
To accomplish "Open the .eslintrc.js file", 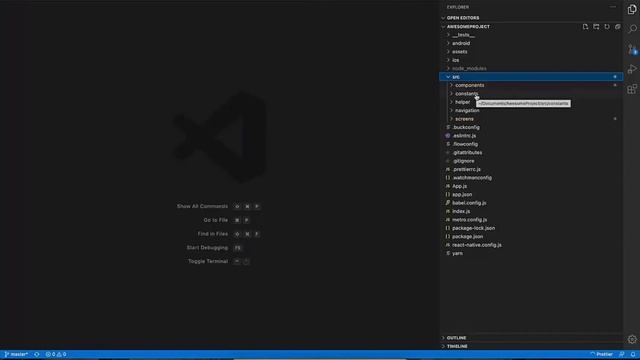I will coord(531,136).
